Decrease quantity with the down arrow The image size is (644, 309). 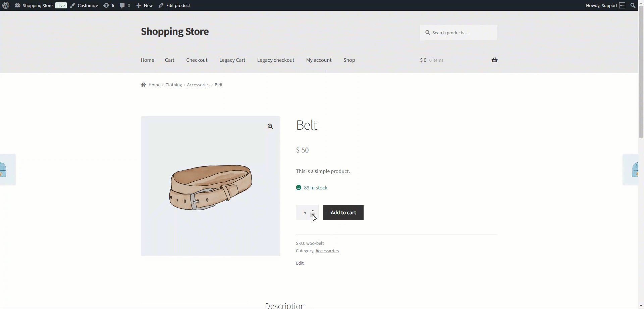313,215
